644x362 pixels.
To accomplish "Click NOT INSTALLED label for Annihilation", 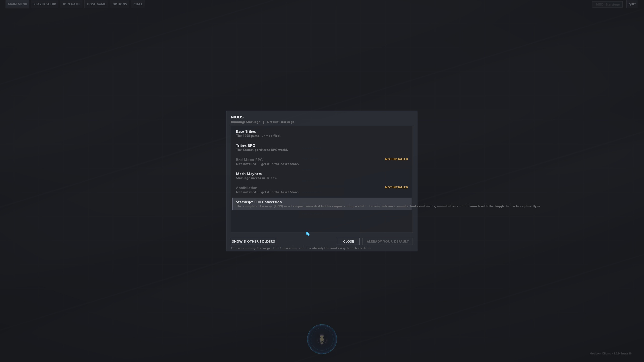I will (x=396, y=187).
